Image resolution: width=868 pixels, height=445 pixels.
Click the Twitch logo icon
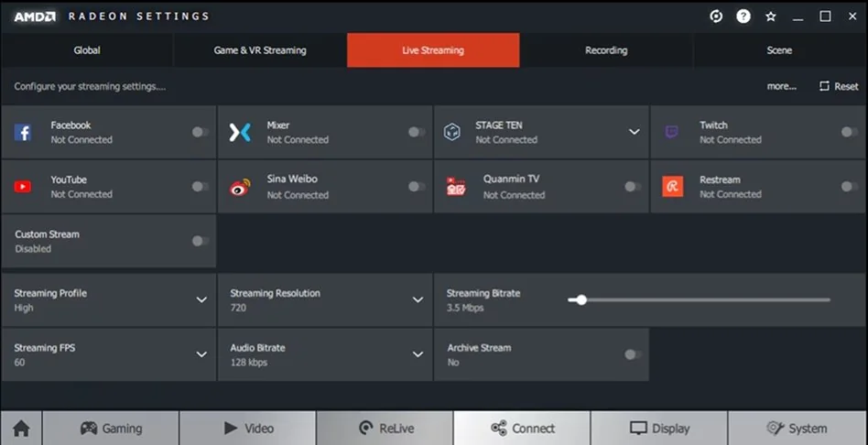672,133
